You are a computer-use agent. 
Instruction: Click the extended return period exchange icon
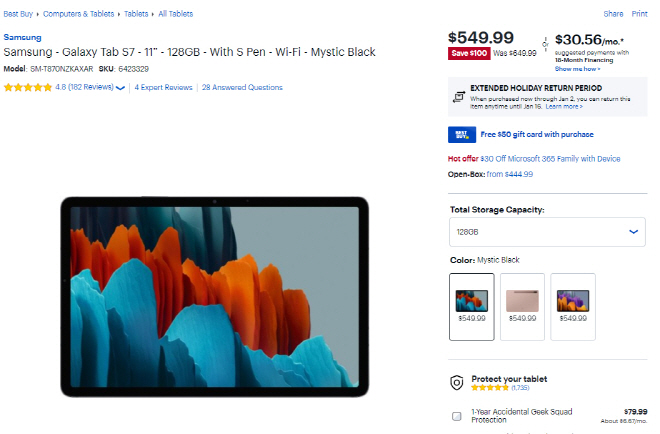coord(458,97)
